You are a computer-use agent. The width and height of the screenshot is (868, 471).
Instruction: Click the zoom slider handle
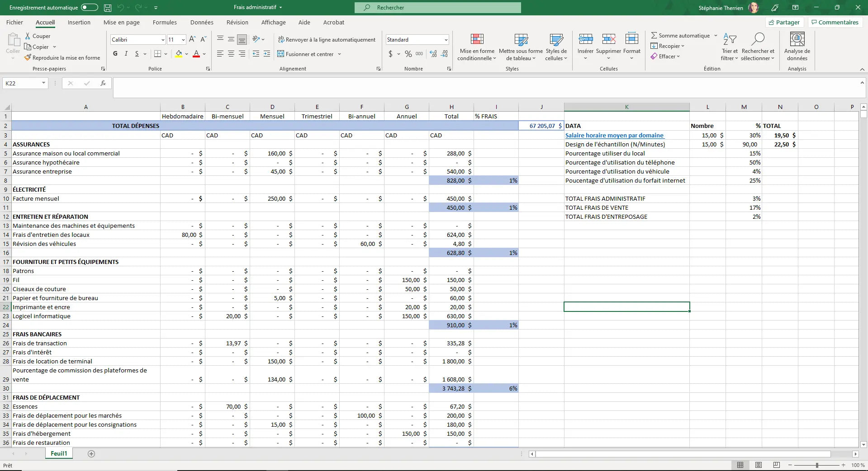(x=817, y=465)
